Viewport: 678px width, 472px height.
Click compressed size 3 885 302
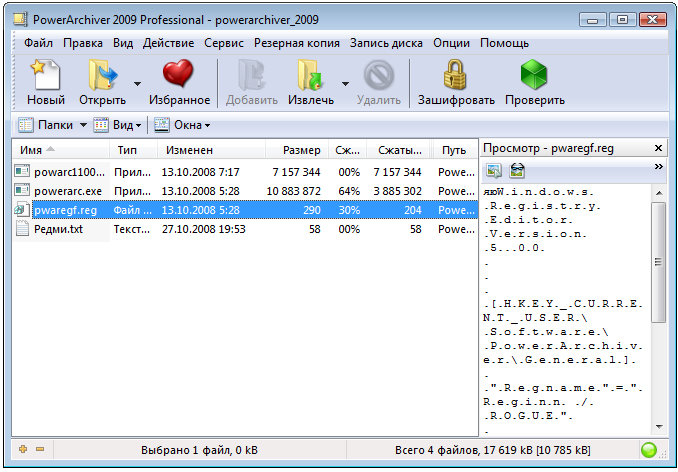click(397, 191)
